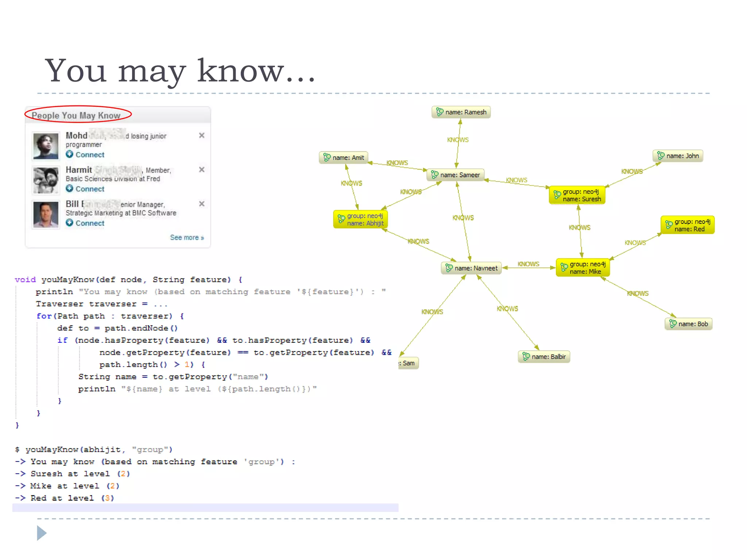Screen dimensions: 747x560
Task: Click Mohd's profile photo thumbnail
Action: tap(46, 146)
